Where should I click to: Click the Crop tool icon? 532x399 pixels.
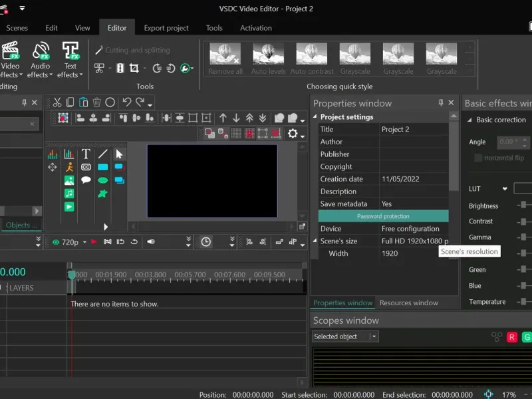pos(134,68)
